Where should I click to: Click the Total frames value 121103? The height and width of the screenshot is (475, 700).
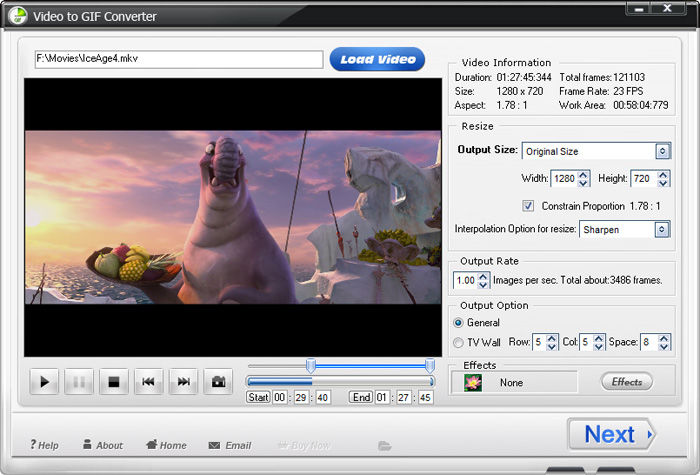(x=629, y=77)
